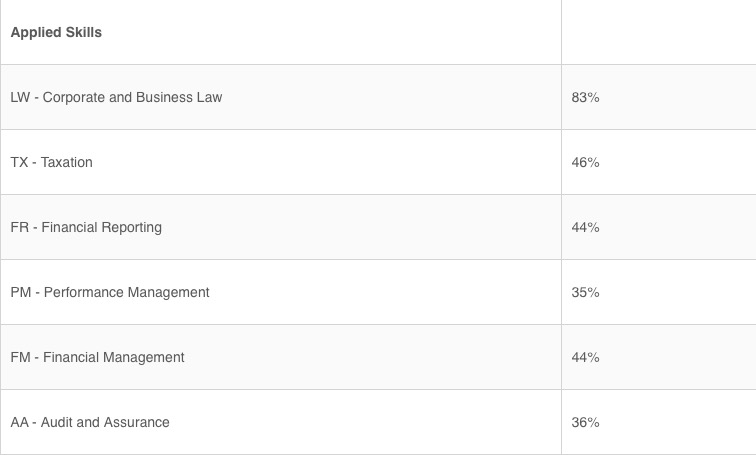Click the "AA" exam code
The width and height of the screenshot is (756, 455).
(x=19, y=422)
